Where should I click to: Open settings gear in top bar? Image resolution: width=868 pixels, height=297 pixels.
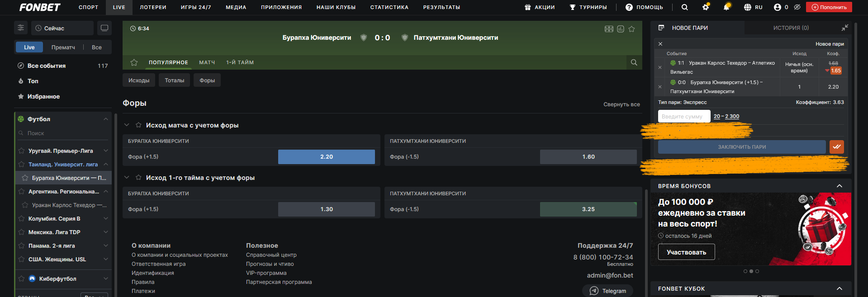click(x=706, y=7)
